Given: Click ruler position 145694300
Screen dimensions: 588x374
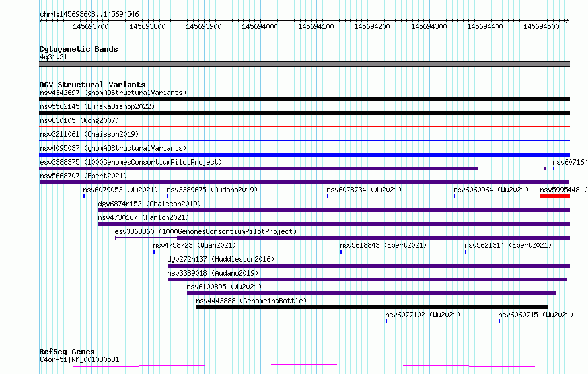Looking at the screenshot, I should pyautogui.click(x=429, y=26).
